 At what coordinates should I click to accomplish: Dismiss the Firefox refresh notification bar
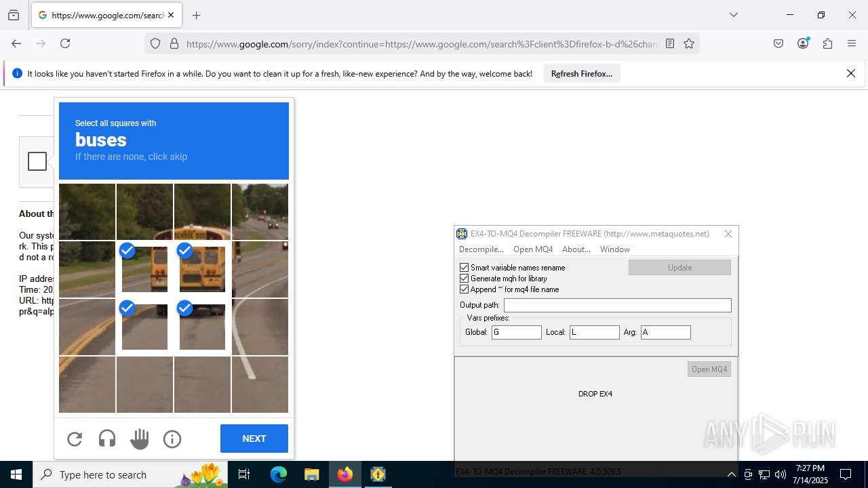[851, 74]
